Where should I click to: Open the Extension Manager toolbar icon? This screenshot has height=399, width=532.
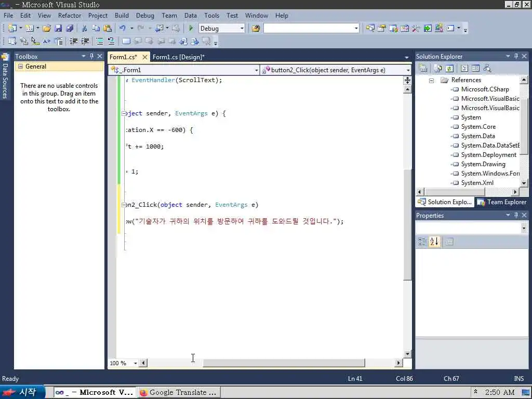pos(439,29)
